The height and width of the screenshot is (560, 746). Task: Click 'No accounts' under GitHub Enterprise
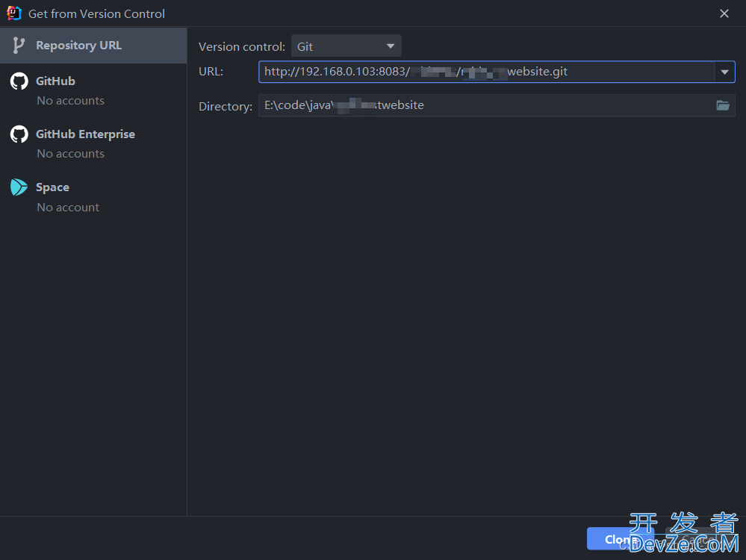coord(70,154)
